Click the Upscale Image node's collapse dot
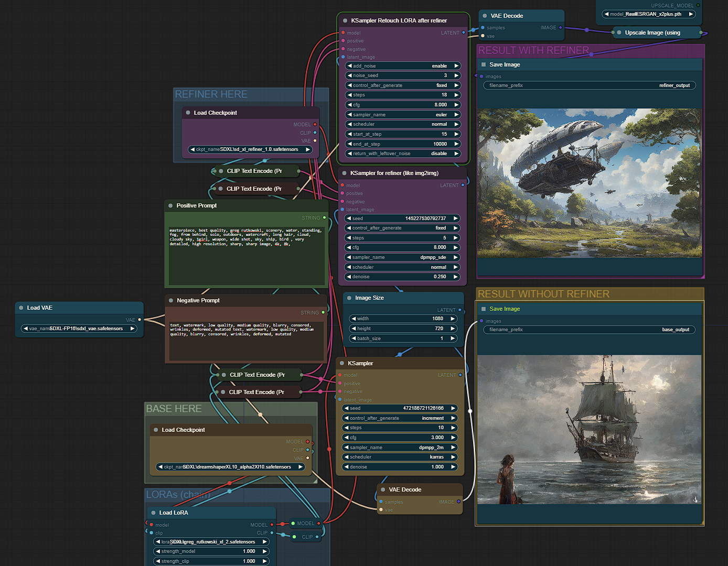 619,32
